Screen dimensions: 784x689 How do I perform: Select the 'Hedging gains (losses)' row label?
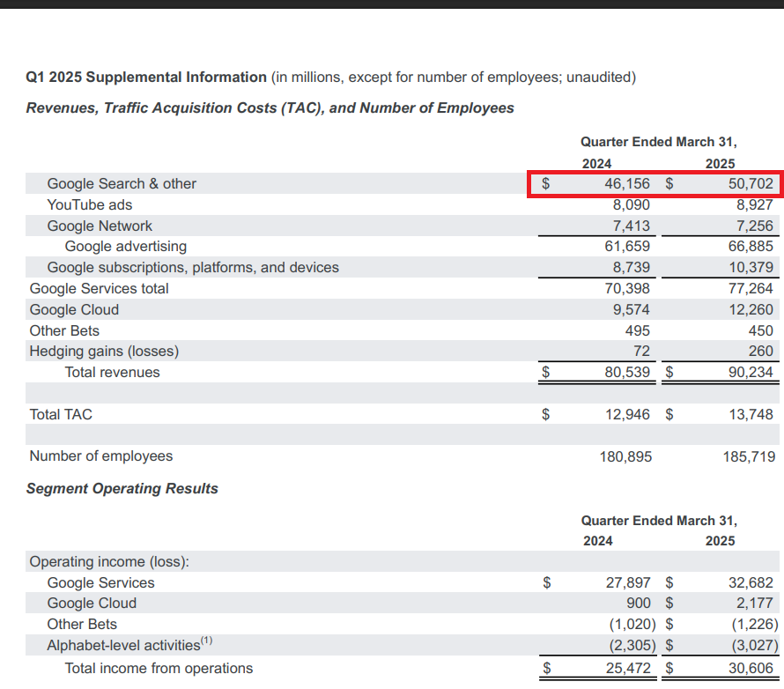point(104,351)
